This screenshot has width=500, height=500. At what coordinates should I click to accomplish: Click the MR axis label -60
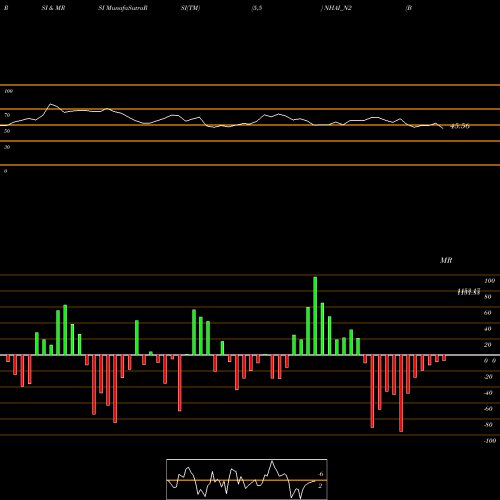pos(488,409)
